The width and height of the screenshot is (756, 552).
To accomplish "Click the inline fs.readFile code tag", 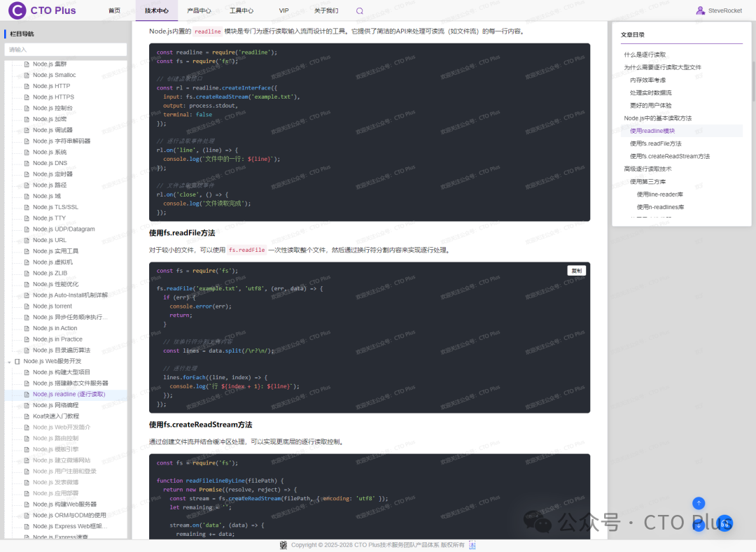I will click(246, 250).
